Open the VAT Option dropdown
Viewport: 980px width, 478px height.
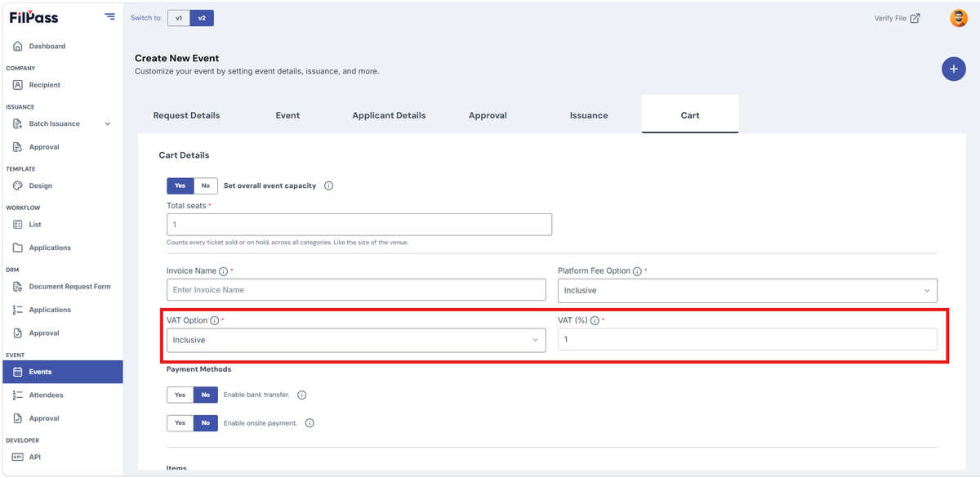tap(356, 340)
